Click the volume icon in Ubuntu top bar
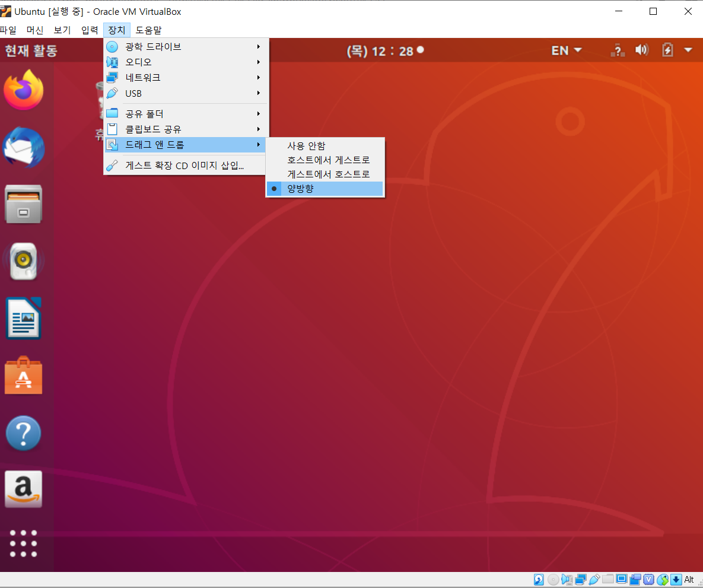The width and height of the screenshot is (703, 588). (x=642, y=50)
